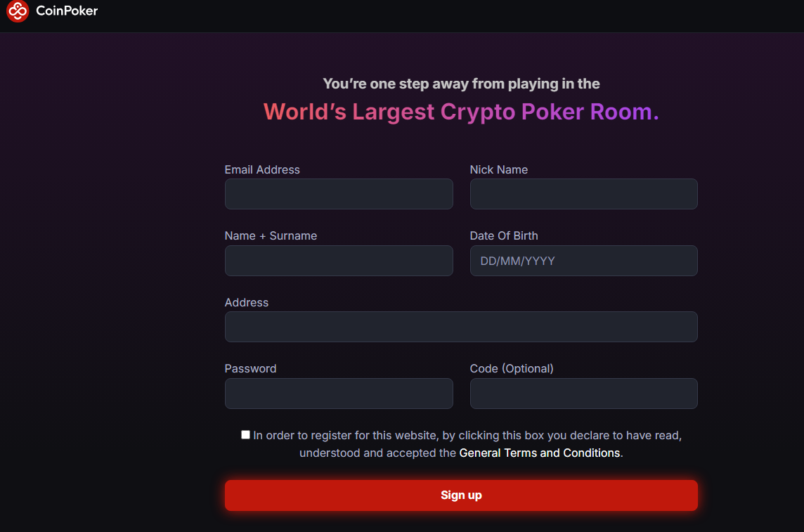Viewport: 804px width, 532px height.
Task: Select the Nick Name text box
Action: click(583, 194)
